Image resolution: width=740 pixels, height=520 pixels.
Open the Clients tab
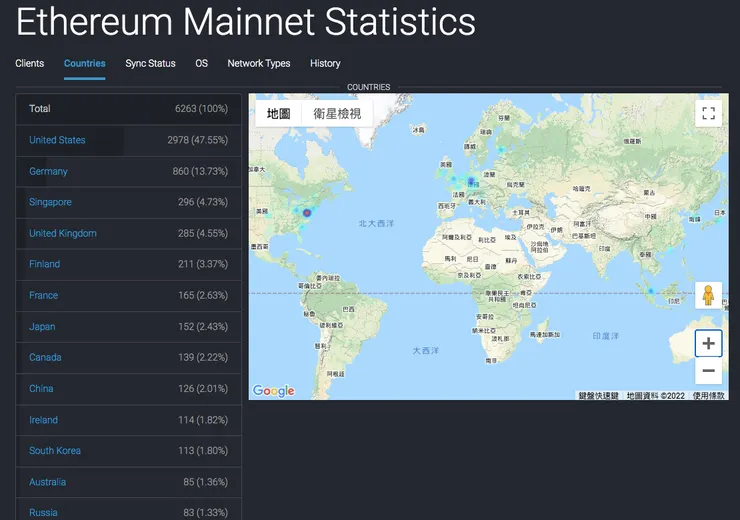point(30,63)
